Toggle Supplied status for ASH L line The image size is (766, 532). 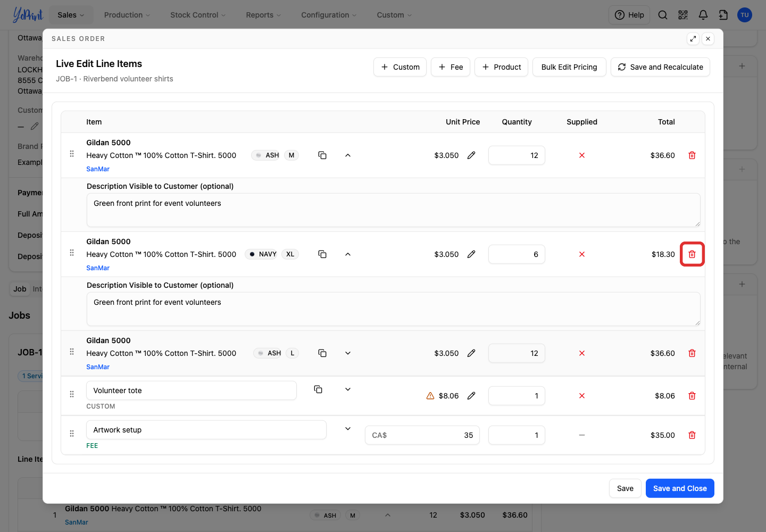coord(582,353)
